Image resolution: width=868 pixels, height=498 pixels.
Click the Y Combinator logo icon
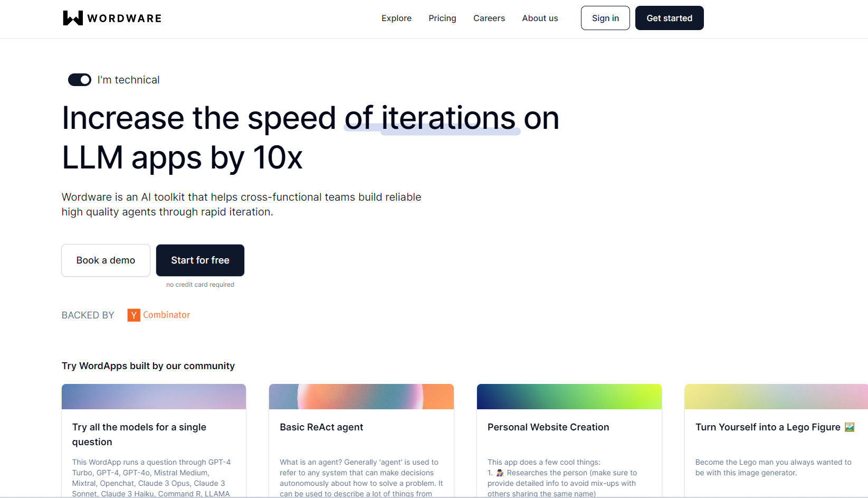[133, 315]
